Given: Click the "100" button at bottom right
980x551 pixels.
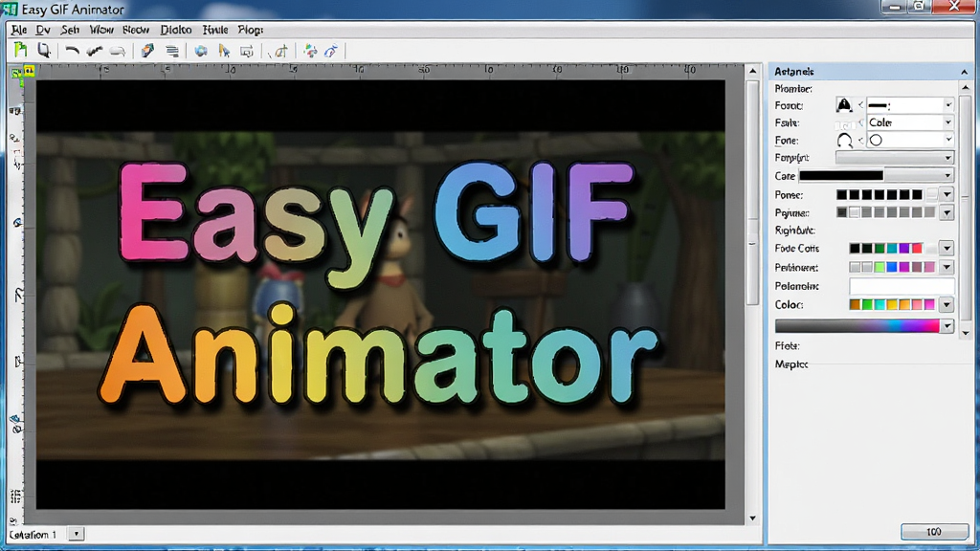Looking at the screenshot, I should (x=934, y=532).
